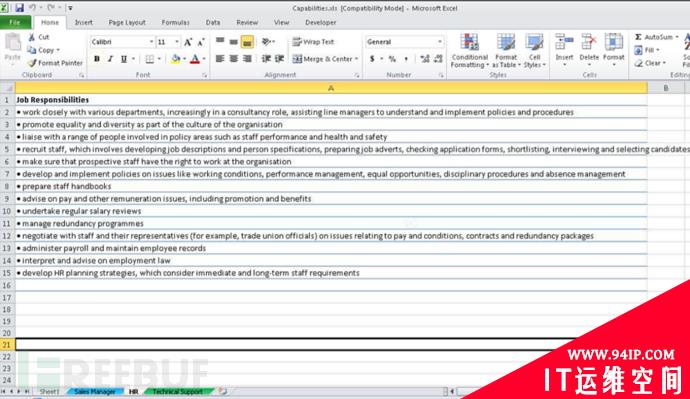
Task: Click the AutoSum button
Action: [656, 37]
